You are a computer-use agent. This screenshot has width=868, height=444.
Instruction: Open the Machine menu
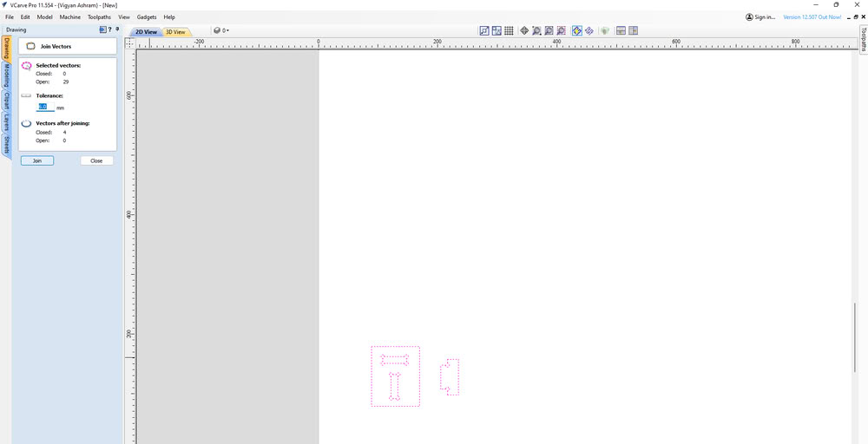point(69,17)
